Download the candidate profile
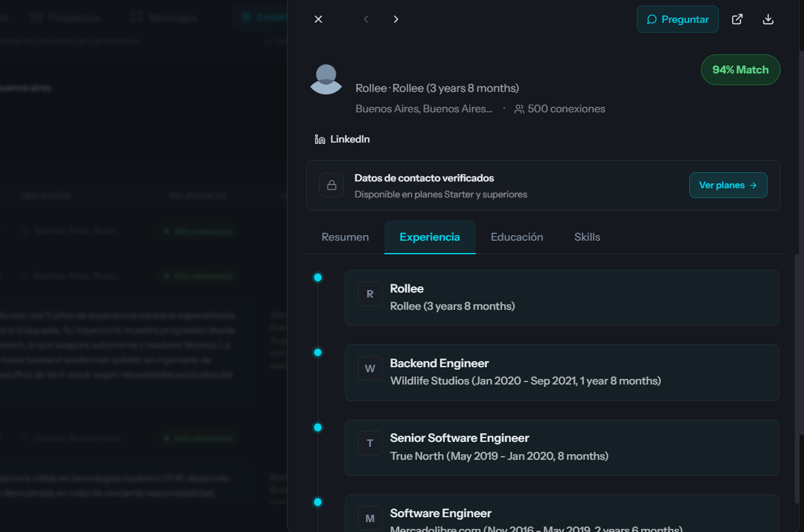The width and height of the screenshot is (804, 532). point(768,19)
